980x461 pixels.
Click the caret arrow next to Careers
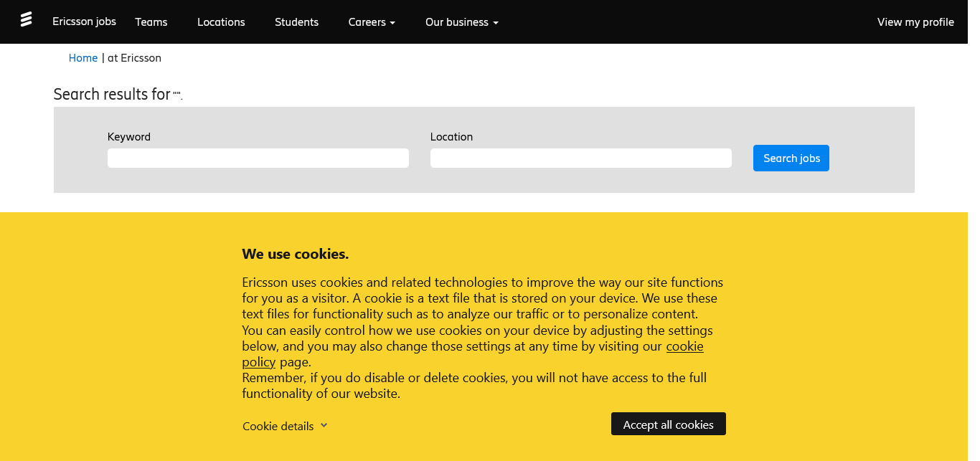(392, 23)
